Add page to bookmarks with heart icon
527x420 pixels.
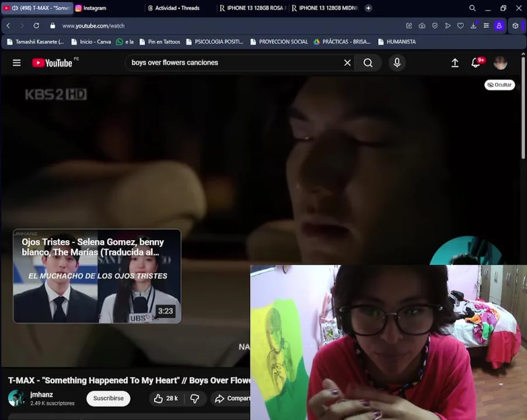pos(460,26)
